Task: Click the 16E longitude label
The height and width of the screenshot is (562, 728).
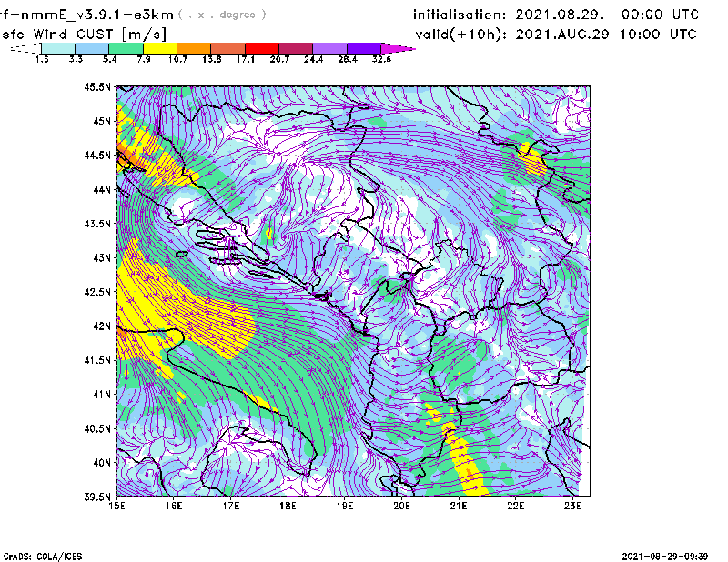Action: coord(174,506)
